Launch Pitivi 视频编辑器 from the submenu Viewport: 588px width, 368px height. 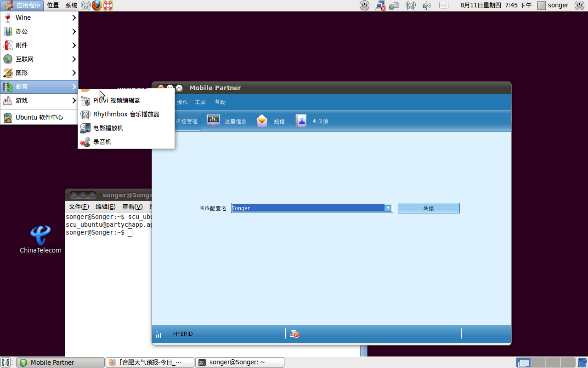[126, 100]
